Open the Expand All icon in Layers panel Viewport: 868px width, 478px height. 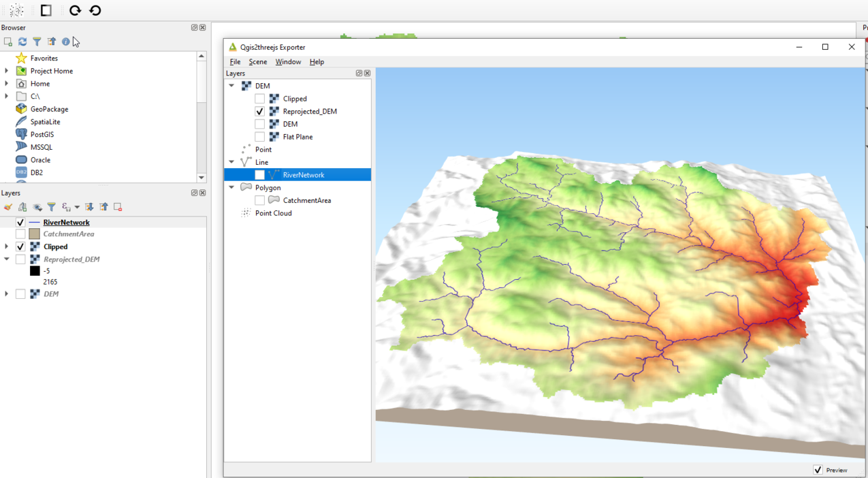tap(89, 207)
